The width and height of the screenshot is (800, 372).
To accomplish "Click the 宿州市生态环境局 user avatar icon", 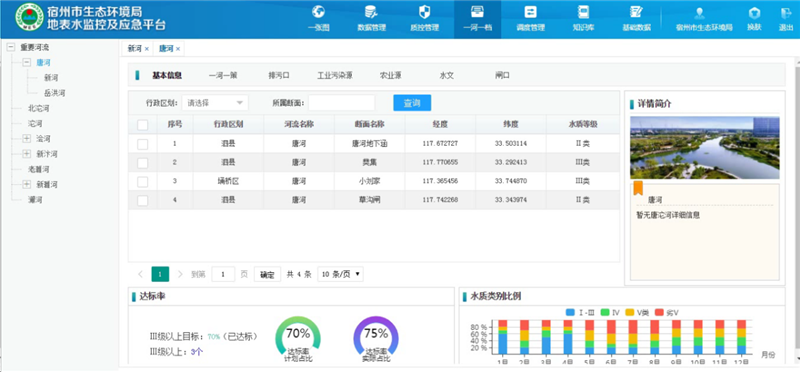I will click(x=699, y=13).
